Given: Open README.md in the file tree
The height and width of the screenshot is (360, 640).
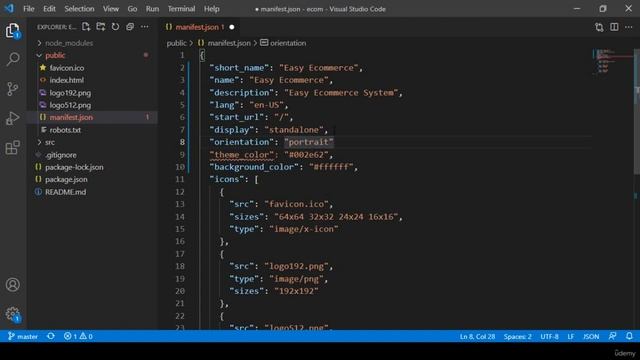Looking at the screenshot, I should (x=65, y=192).
